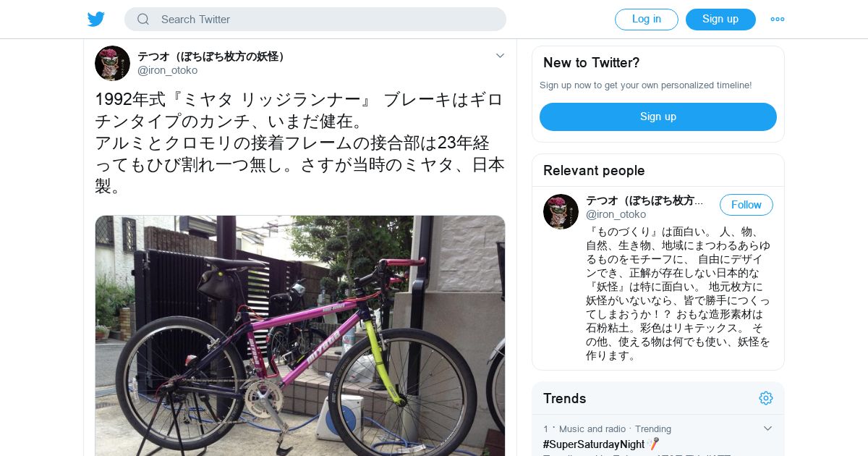Follow テツオ in Relevant people

click(x=746, y=205)
